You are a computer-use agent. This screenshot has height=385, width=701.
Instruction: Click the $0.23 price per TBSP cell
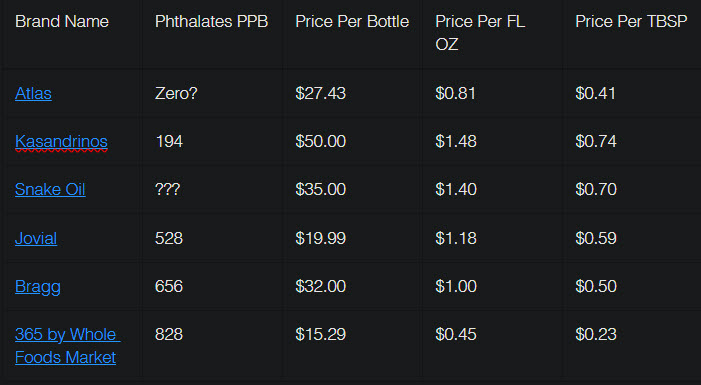pyautogui.click(x=596, y=335)
